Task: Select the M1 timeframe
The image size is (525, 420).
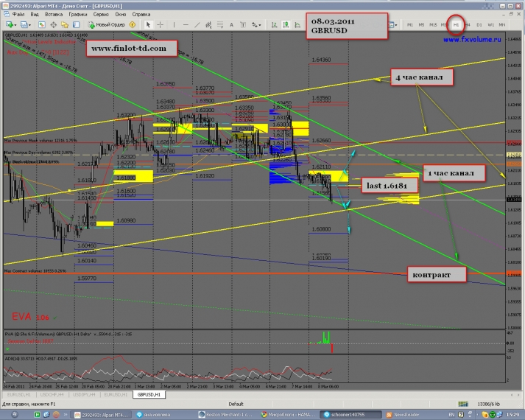Action: click(x=410, y=25)
